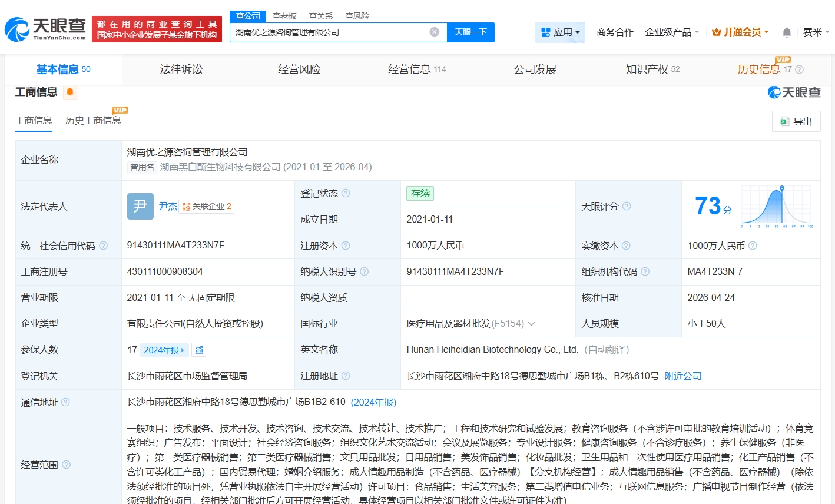The width and height of the screenshot is (835, 504).
Task: Open notifications via the bell icon
Action: pos(787,32)
